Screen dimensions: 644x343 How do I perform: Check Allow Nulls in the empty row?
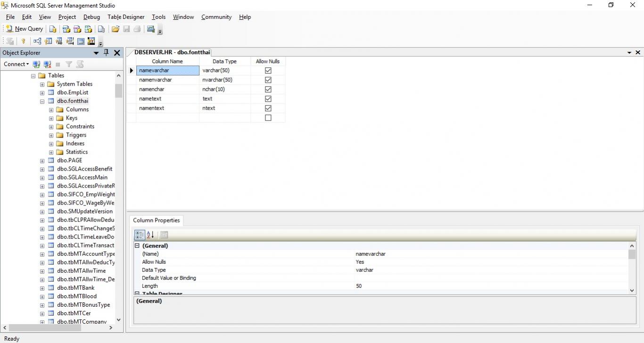pyautogui.click(x=268, y=118)
